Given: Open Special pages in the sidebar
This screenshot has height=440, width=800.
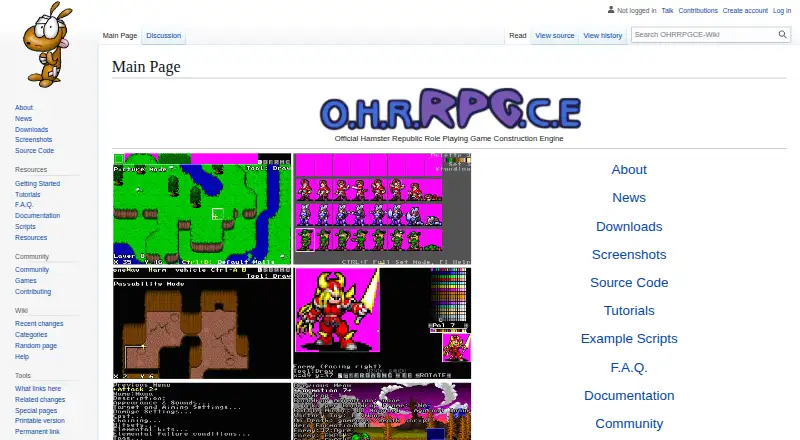Looking at the screenshot, I should [36, 410].
